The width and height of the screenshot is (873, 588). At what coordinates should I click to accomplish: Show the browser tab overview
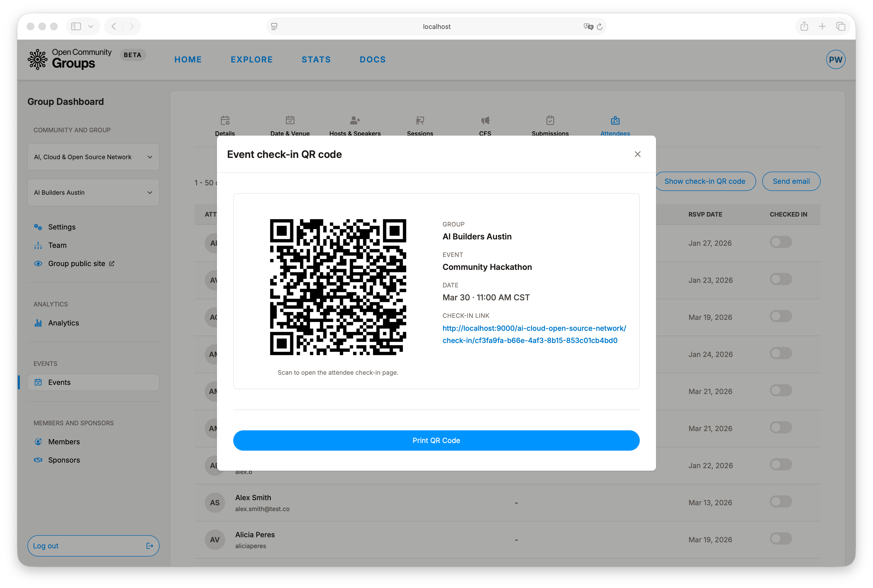click(841, 26)
